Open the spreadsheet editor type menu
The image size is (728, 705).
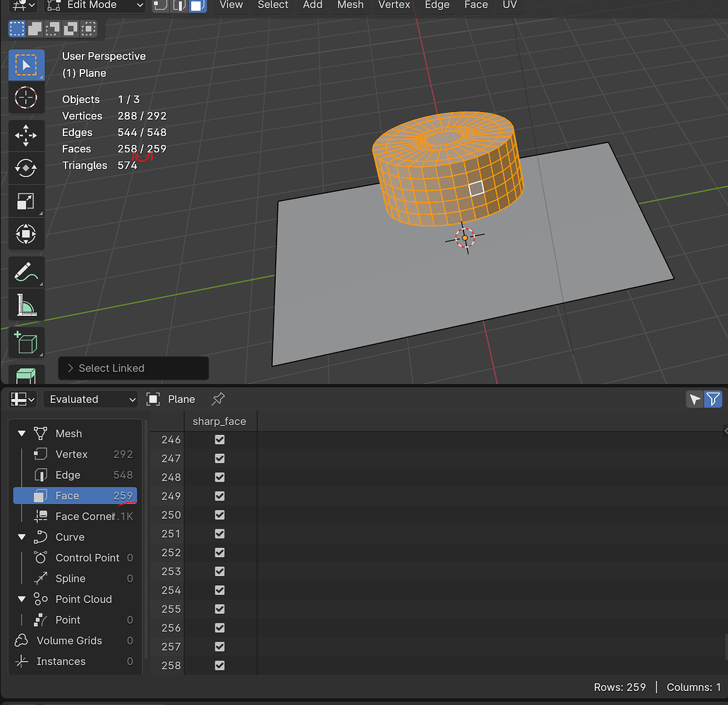coord(23,399)
